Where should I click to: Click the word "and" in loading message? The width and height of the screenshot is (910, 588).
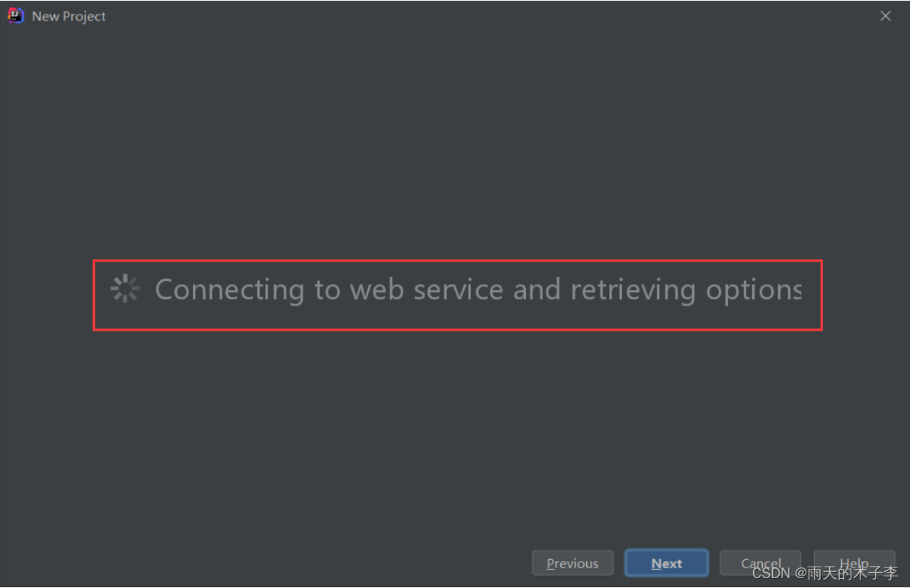click(x=537, y=289)
